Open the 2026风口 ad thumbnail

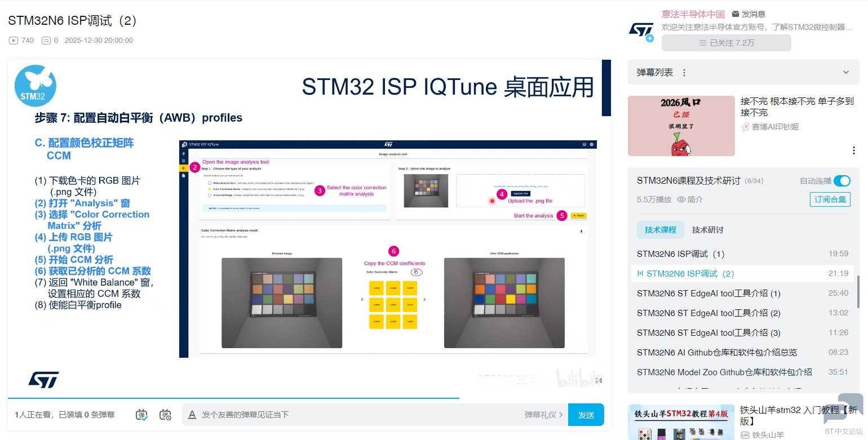tap(681, 126)
